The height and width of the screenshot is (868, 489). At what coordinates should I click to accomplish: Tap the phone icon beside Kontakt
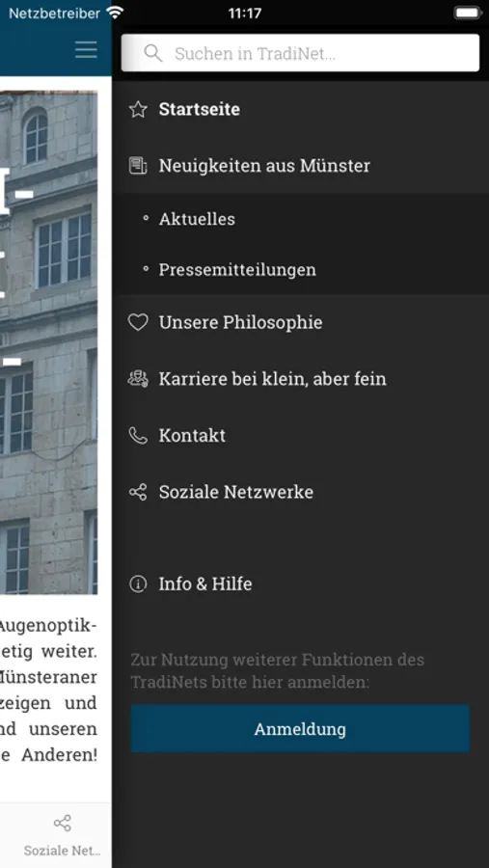138,436
